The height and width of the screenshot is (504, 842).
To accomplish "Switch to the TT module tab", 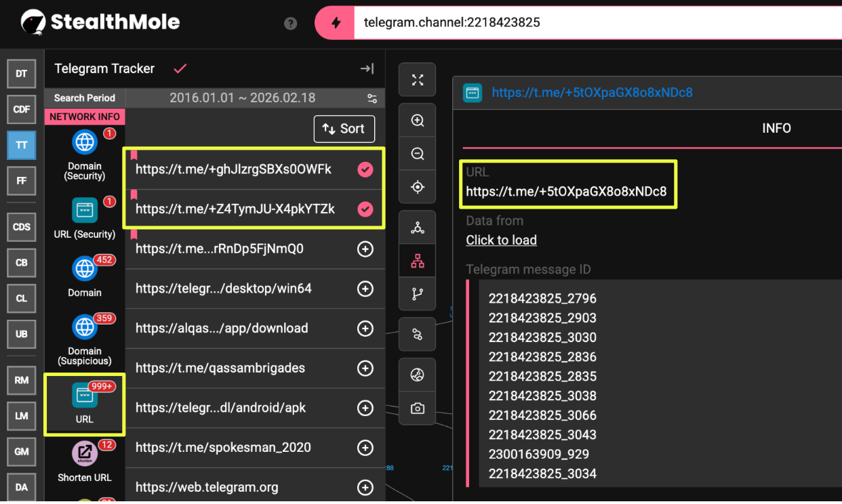I will 22,145.
